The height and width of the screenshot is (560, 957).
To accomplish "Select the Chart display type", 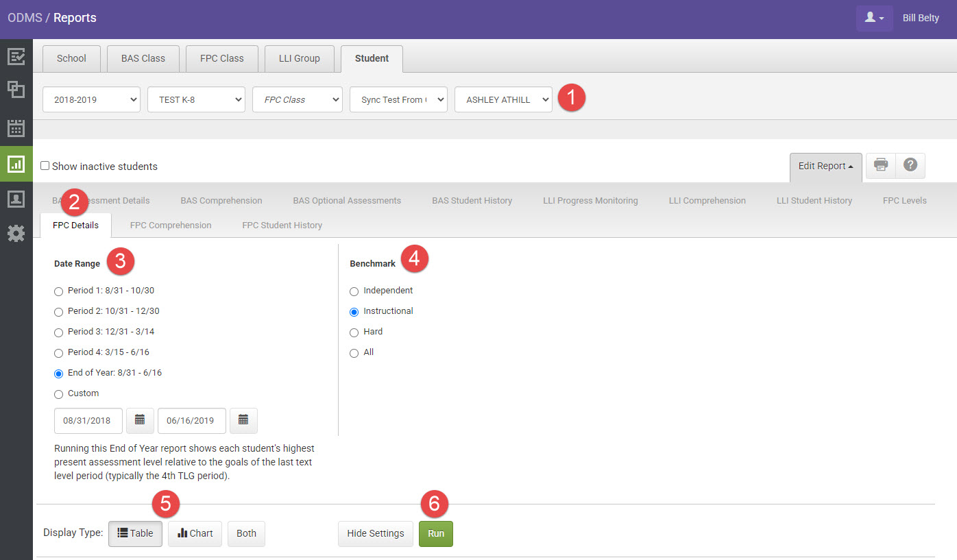I will point(195,533).
